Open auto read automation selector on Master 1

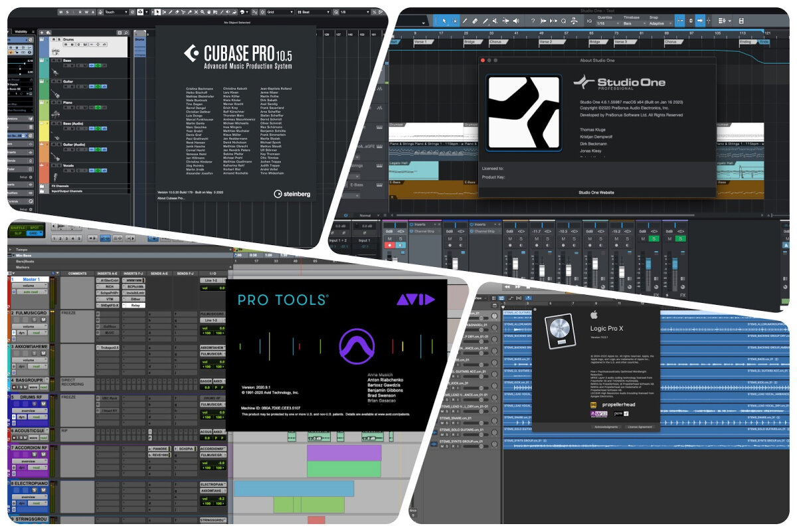click(32, 292)
